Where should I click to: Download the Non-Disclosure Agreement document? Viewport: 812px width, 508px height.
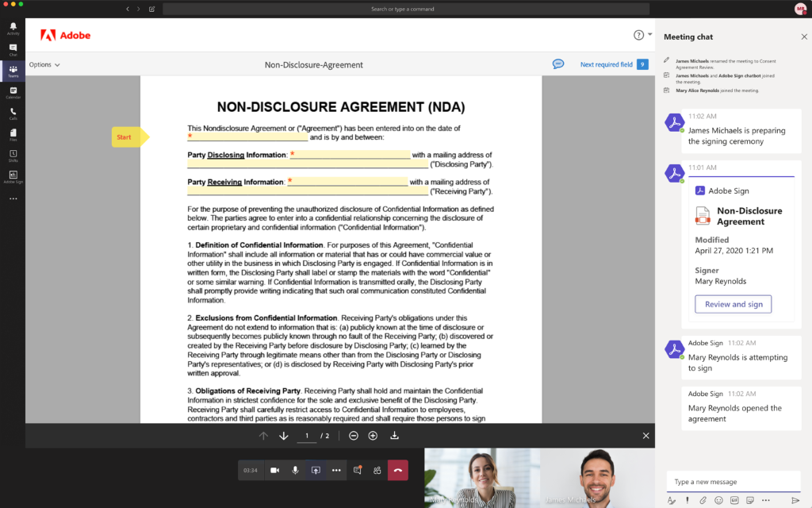[394, 435]
